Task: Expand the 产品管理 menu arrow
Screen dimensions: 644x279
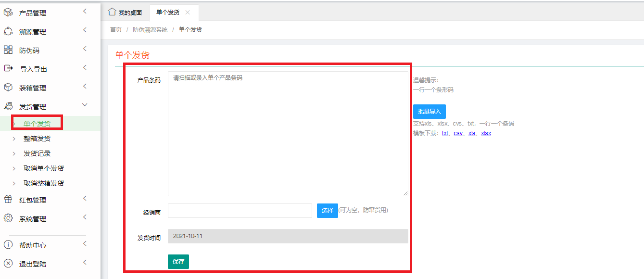Action: click(x=85, y=11)
